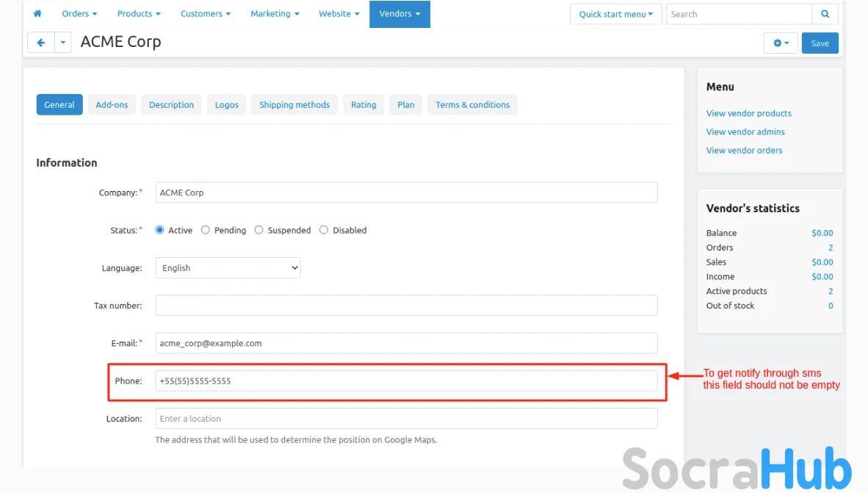The width and height of the screenshot is (868, 493).
Task: Expand the Quick start menu
Action: (615, 14)
